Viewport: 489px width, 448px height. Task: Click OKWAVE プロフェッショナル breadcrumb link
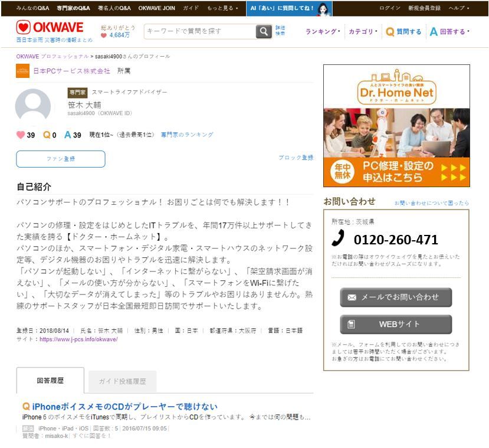click(x=52, y=57)
